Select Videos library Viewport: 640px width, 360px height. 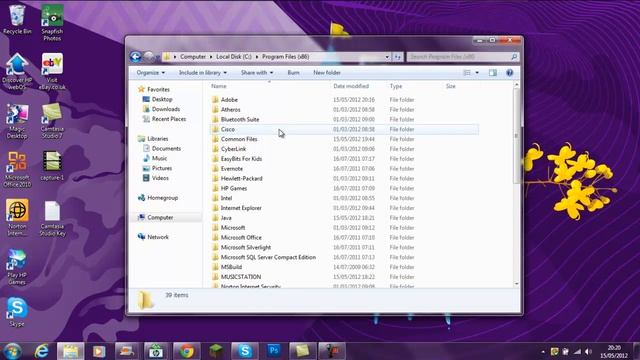point(156,178)
